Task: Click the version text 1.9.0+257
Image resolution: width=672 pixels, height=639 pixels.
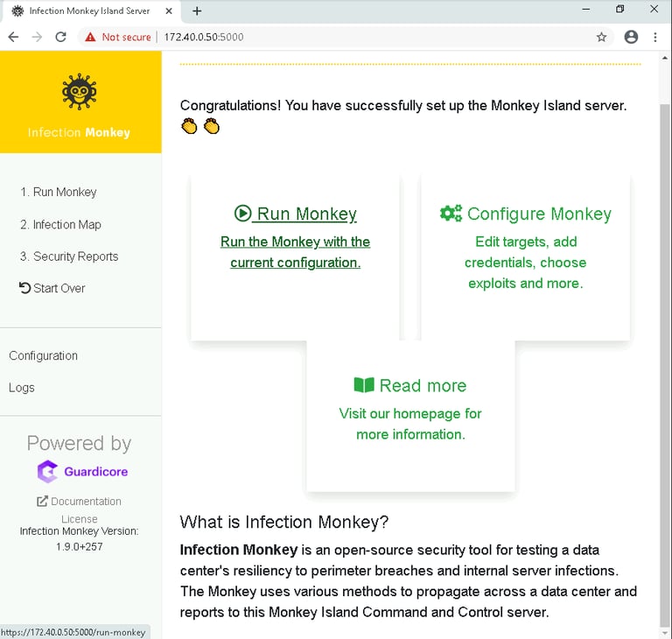Action: pos(80,547)
